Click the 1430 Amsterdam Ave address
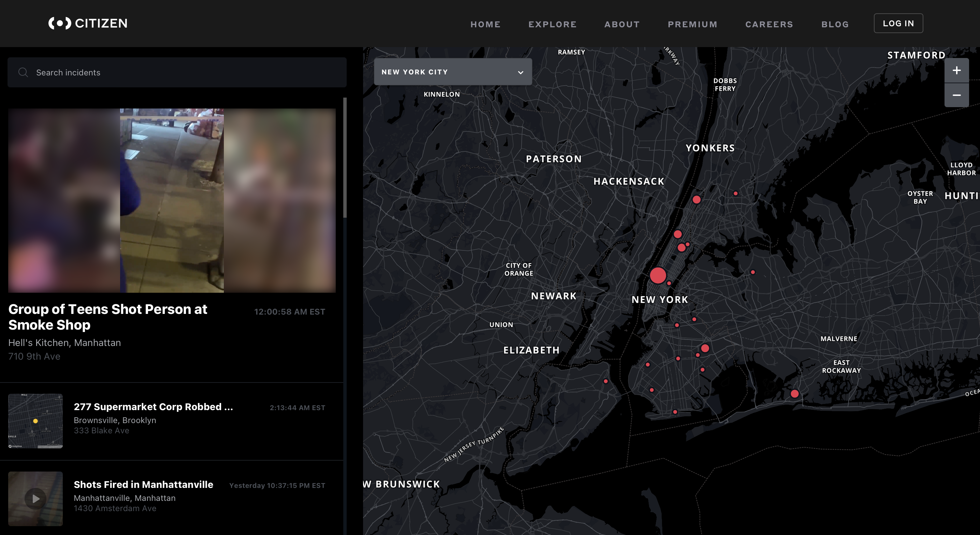This screenshot has height=535, width=980. 115,508
